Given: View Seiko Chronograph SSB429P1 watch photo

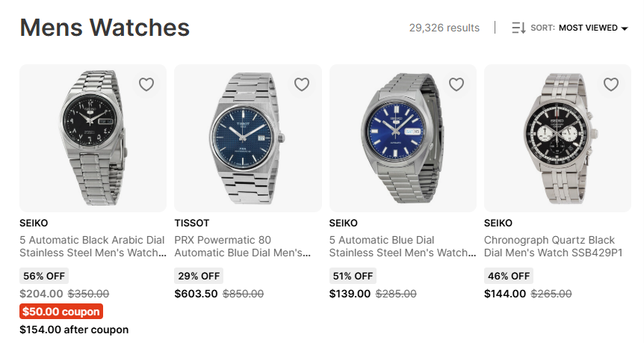Looking at the screenshot, I should (x=557, y=138).
